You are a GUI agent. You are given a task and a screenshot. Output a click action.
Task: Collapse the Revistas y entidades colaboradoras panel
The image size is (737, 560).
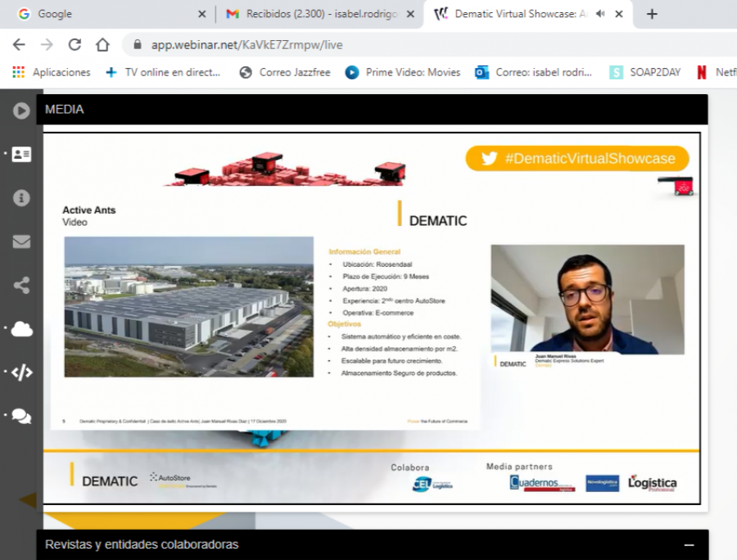coord(689,545)
